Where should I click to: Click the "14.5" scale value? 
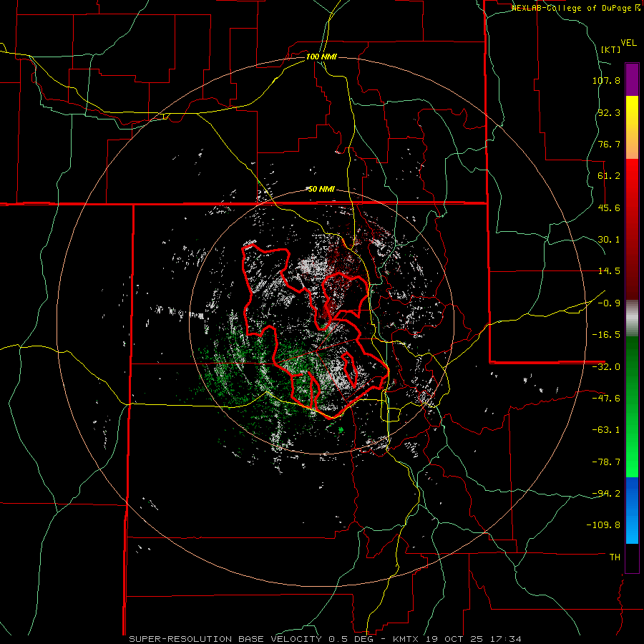click(x=609, y=271)
